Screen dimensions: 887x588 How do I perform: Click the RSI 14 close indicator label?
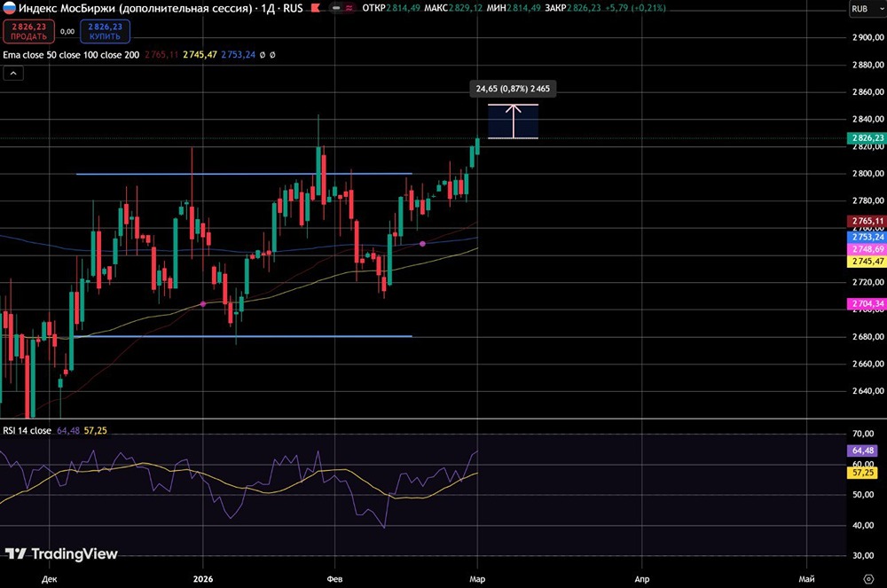[27, 430]
